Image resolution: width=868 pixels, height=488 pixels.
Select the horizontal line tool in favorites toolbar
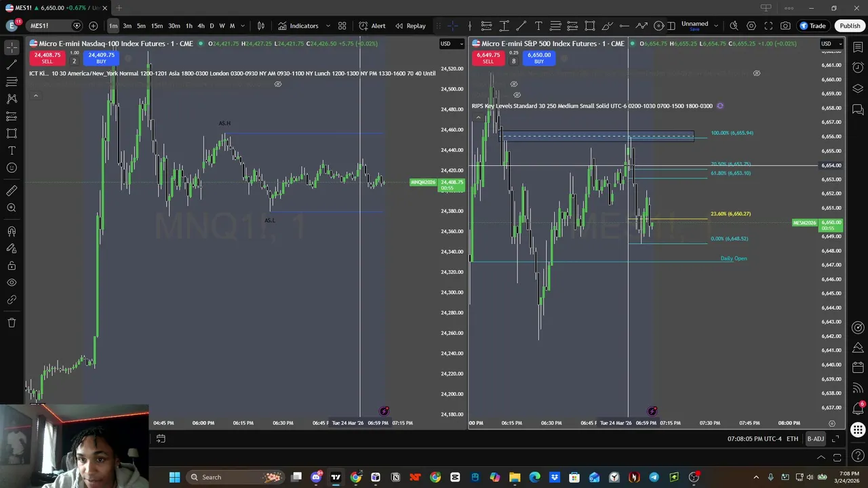coord(625,26)
